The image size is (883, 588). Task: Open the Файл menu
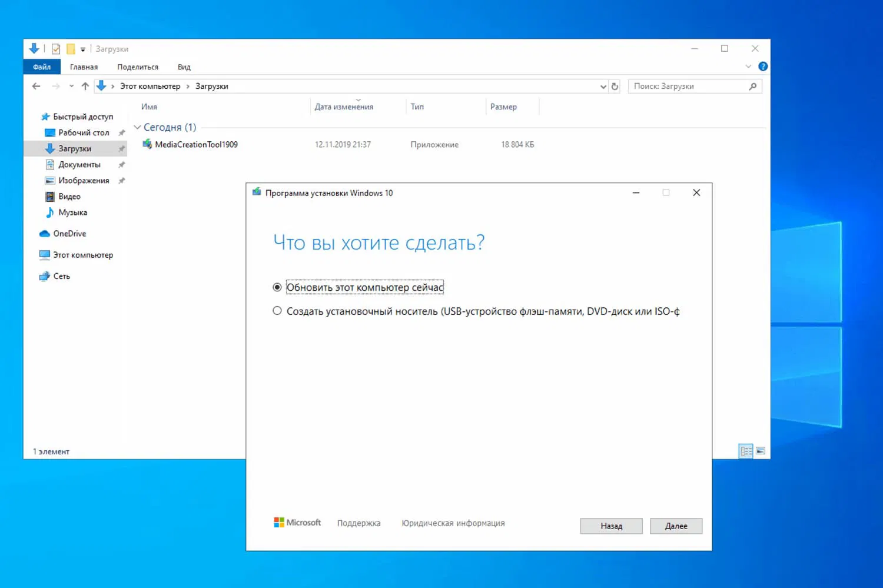[41, 67]
